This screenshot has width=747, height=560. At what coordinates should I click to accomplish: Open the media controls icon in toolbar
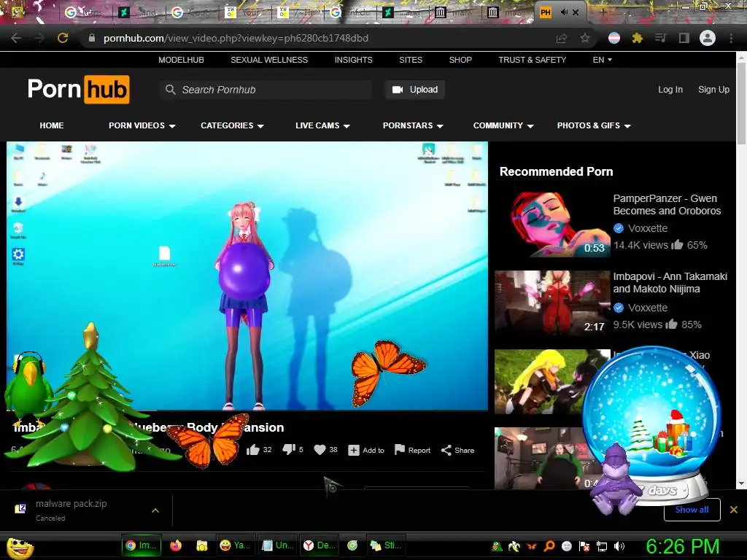click(x=660, y=38)
